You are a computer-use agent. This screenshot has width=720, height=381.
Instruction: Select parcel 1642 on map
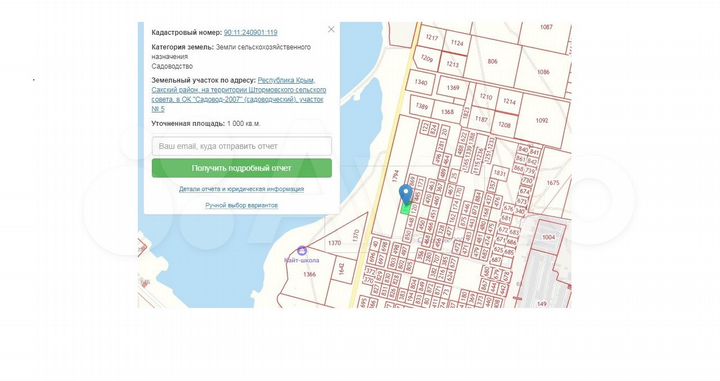341,269
